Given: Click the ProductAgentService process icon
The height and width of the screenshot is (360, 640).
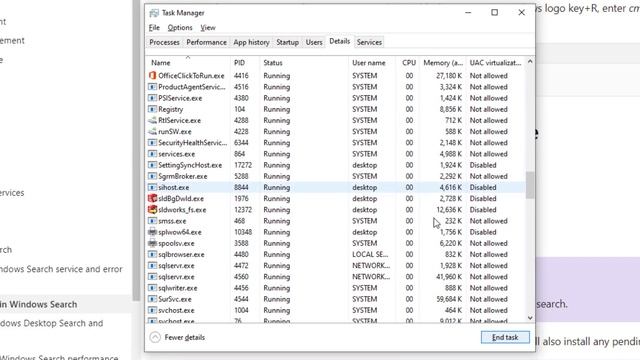Looking at the screenshot, I should click(152, 87).
